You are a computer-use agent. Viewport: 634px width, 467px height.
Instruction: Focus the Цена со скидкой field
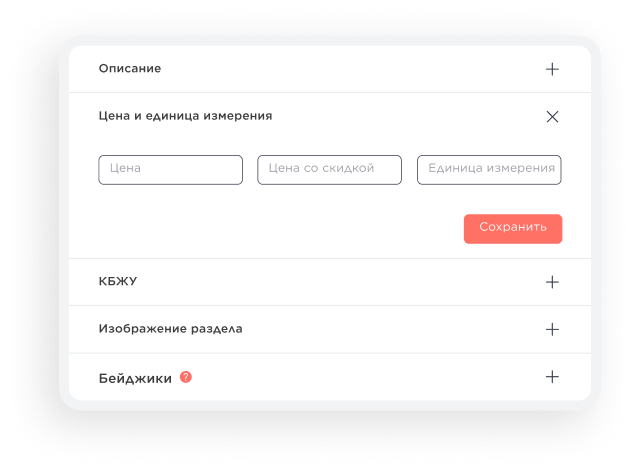pos(330,170)
